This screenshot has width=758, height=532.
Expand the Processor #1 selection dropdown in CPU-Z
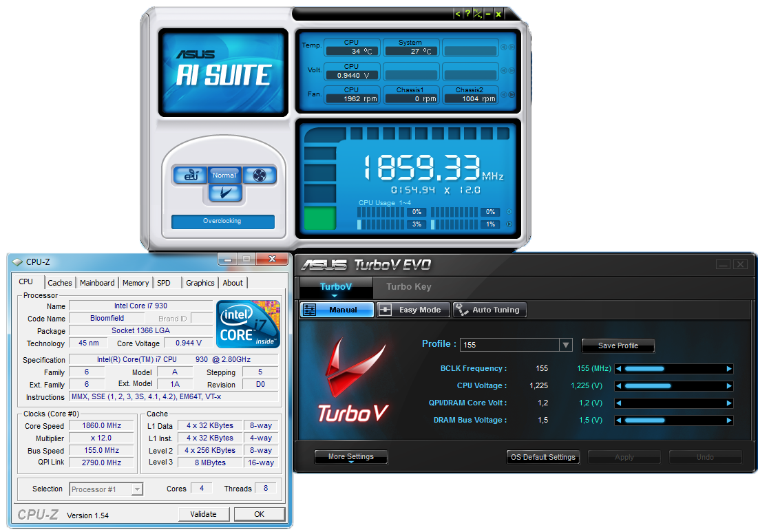tap(106, 489)
